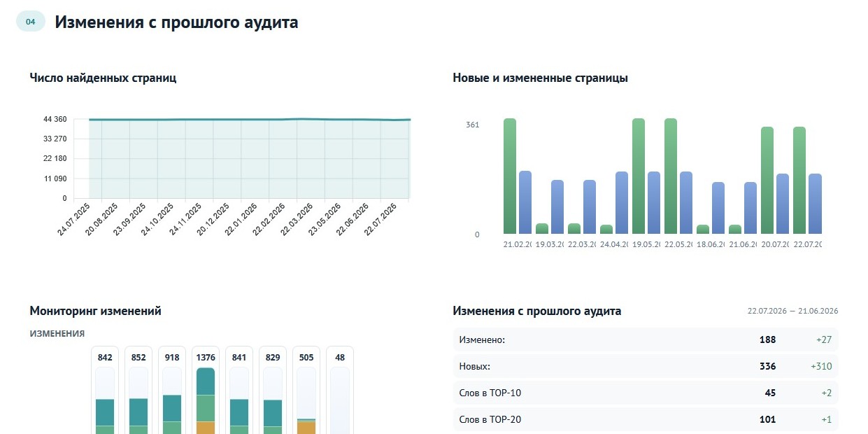Click y-axis value 11 090 on line chart
Viewport: 868px width, 434px height.
55,178
